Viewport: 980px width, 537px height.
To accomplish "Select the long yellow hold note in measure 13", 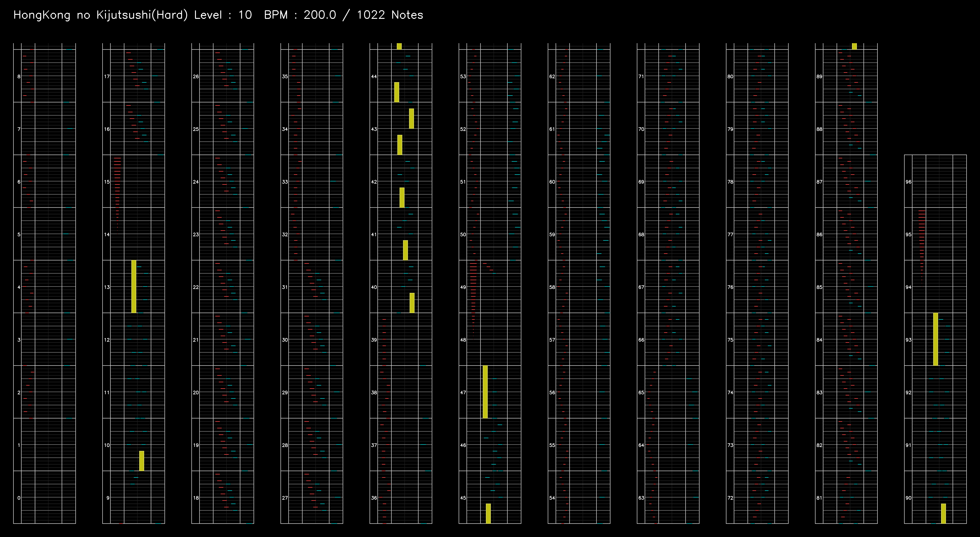I will (134, 286).
